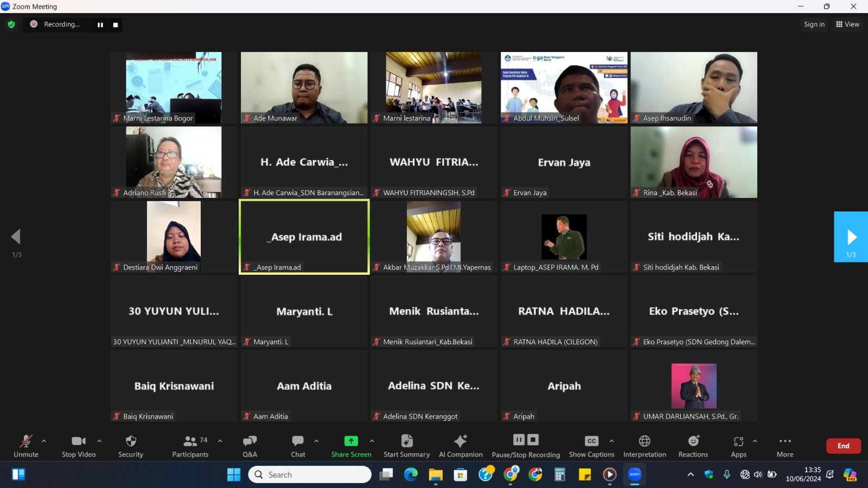Open the Chat window
Image resolution: width=868 pixels, height=488 pixels.
[298, 446]
